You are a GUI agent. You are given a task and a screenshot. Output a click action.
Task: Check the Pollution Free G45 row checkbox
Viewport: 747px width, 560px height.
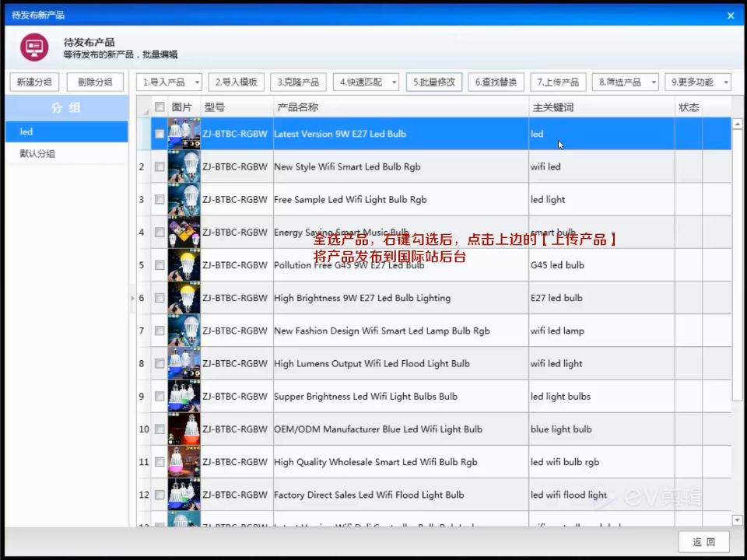click(x=160, y=265)
